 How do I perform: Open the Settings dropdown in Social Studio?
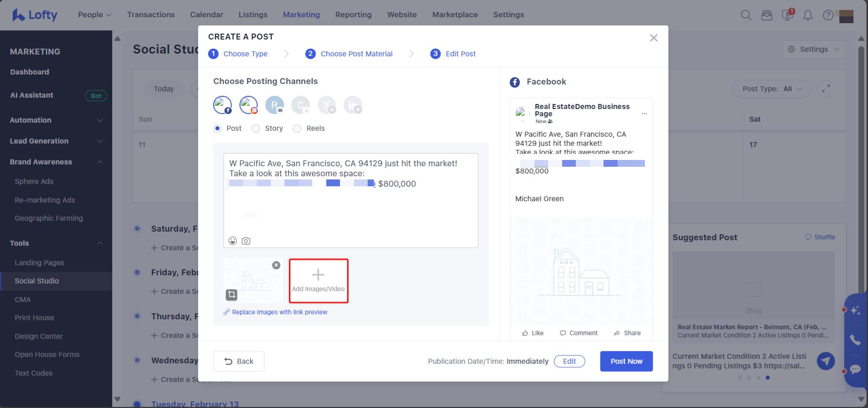pos(814,50)
